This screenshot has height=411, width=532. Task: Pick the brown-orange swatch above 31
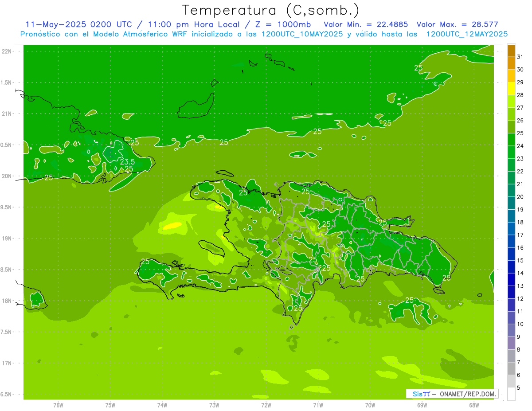pyautogui.click(x=511, y=51)
